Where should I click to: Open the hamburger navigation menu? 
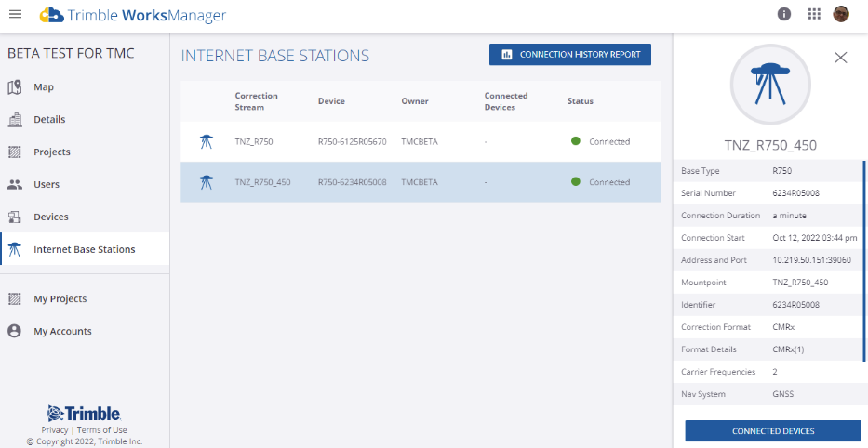[16, 14]
